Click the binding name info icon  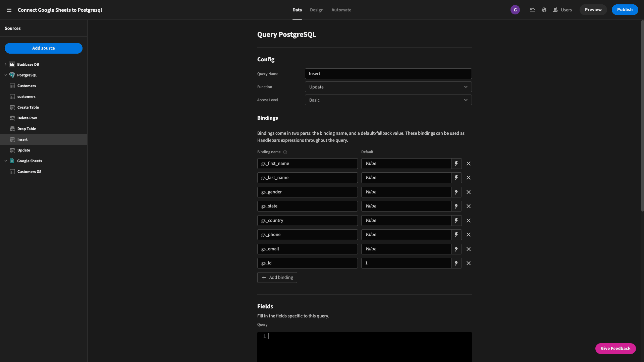(285, 152)
